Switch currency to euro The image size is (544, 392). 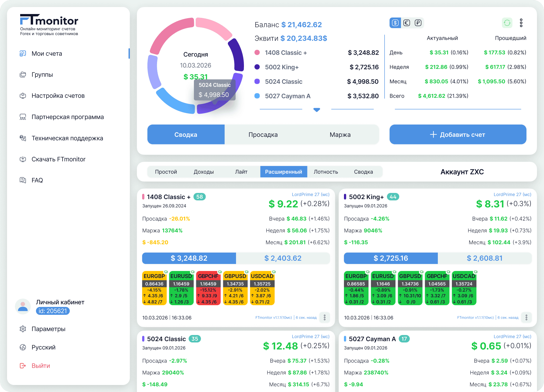(407, 23)
